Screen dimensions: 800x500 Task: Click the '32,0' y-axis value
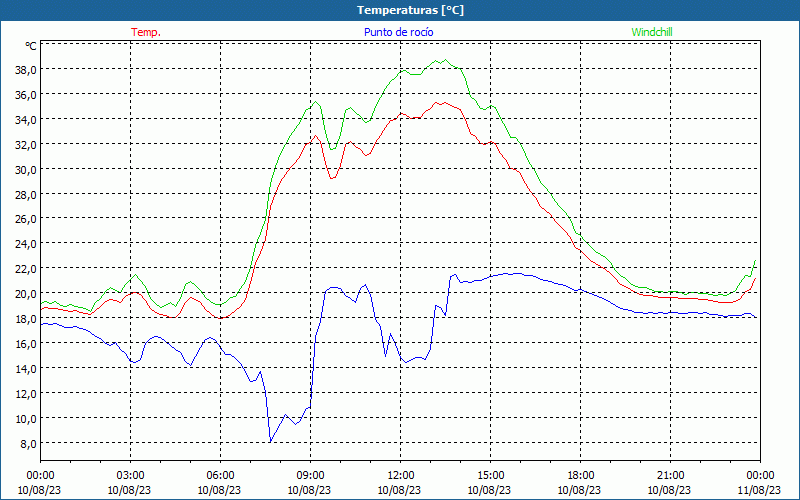pyautogui.click(x=26, y=145)
